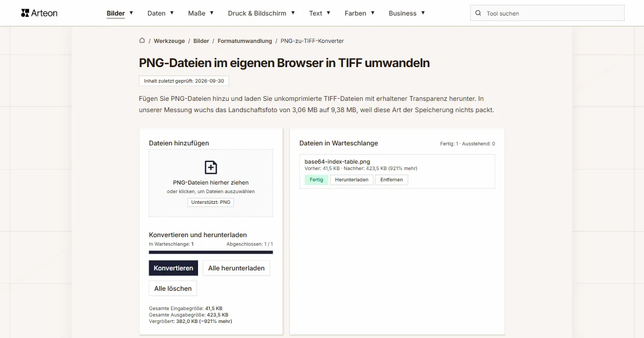644x338 pixels.
Task: Expand the Daten dropdown arrow
Action: [x=172, y=13]
